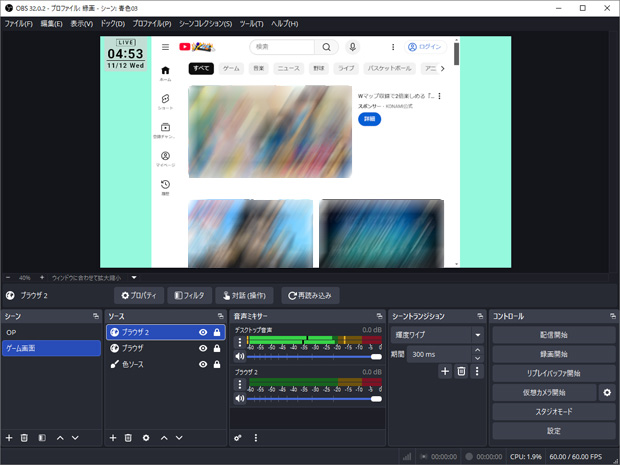Viewport: 620px width, 465px height.
Task: Select 色ソース source row
Action: [x=166, y=365]
